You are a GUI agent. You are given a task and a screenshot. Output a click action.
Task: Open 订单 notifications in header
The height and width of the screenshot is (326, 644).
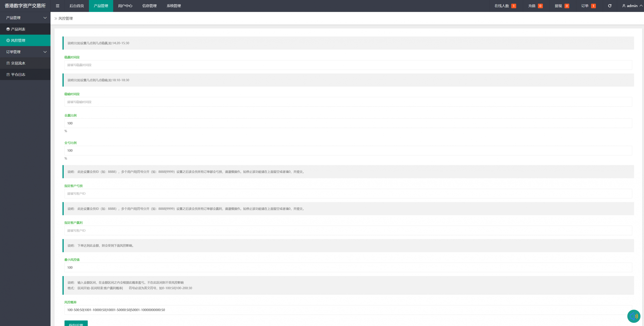[x=588, y=6]
